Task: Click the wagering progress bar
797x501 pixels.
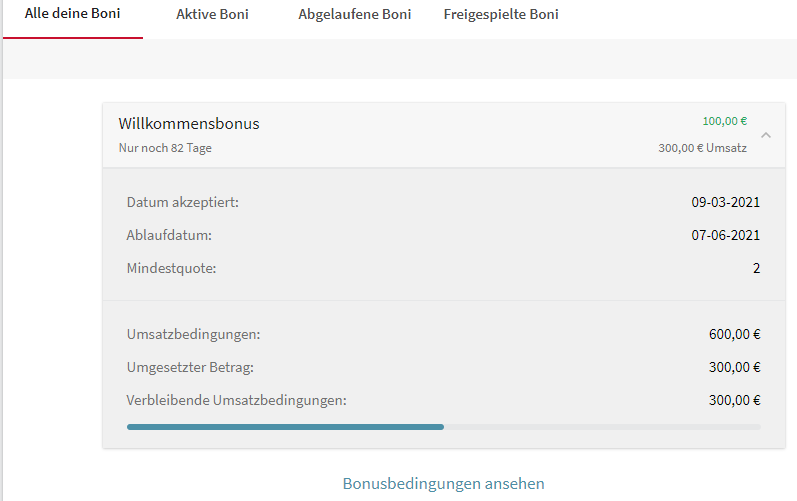Action: coord(443,426)
